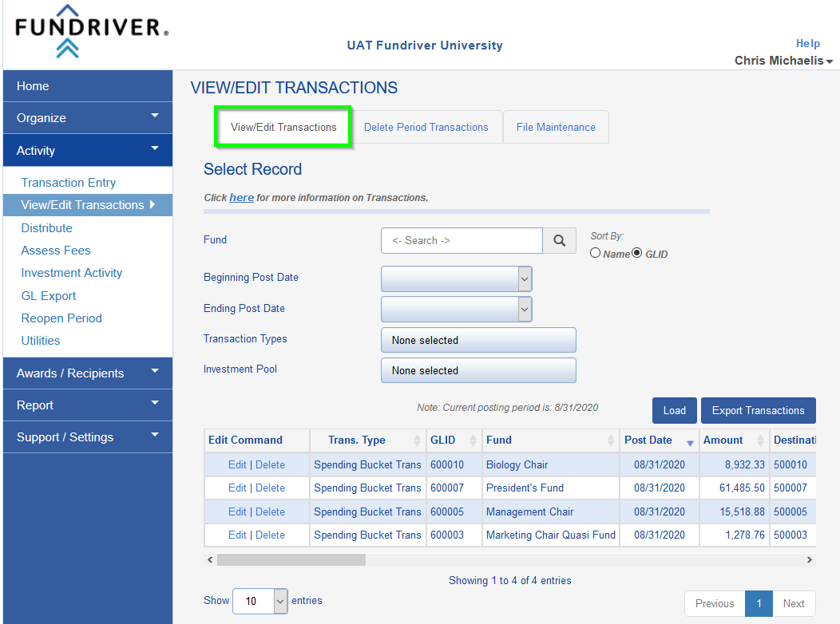
Task: Delete Marketing Chair Quasi Fund transaction
Action: 270,535
